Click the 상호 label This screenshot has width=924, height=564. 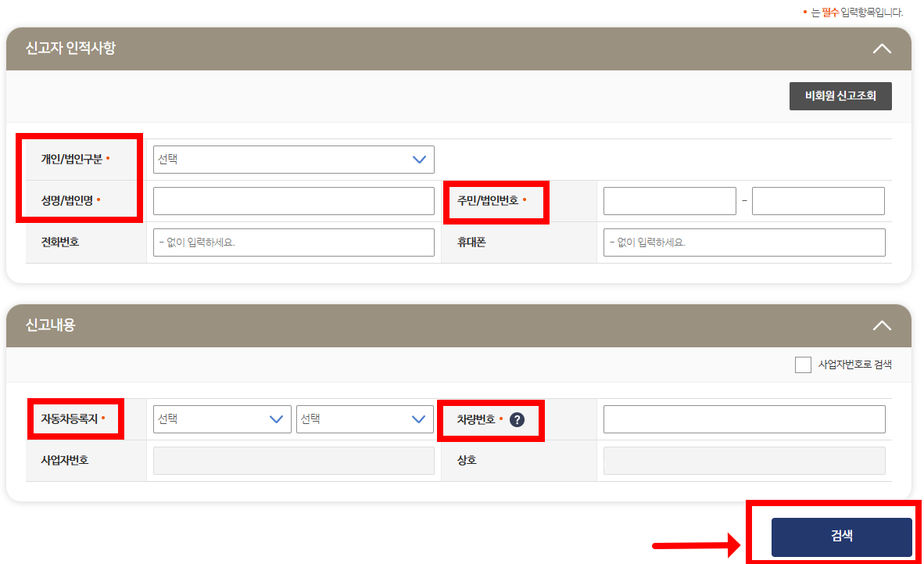click(x=467, y=460)
